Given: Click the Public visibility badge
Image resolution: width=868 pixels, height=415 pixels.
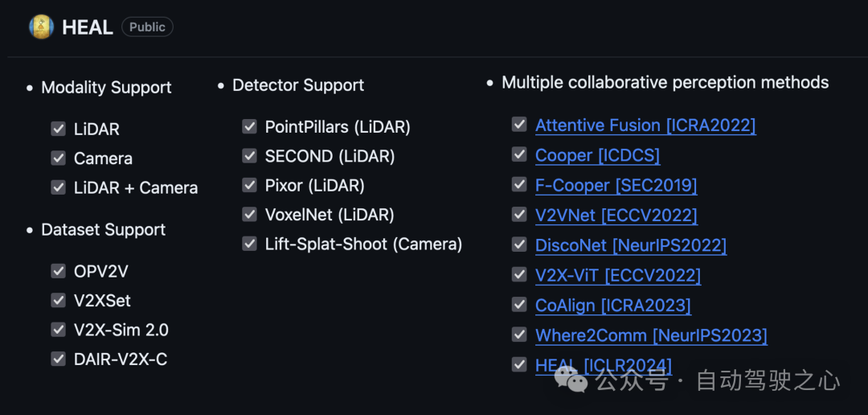Looking at the screenshot, I should pyautogui.click(x=147, y=27).
